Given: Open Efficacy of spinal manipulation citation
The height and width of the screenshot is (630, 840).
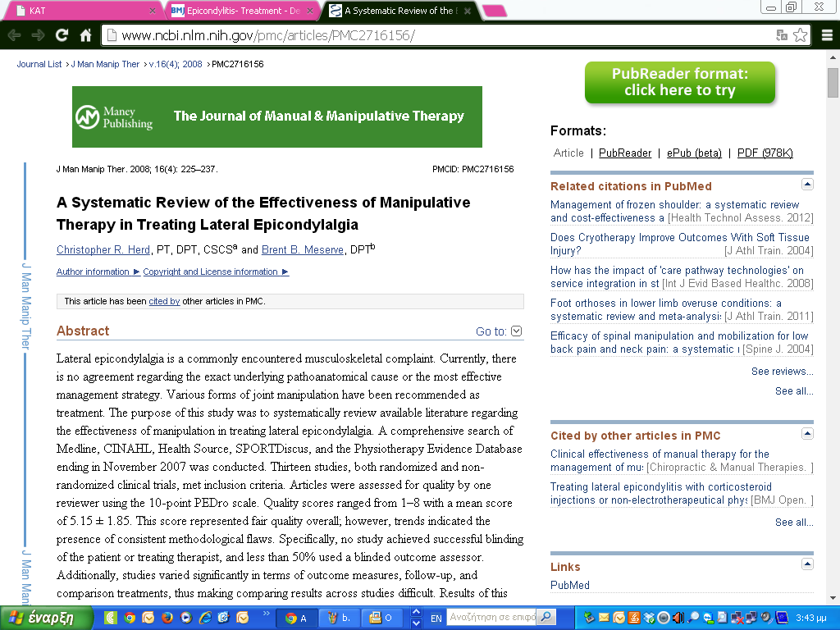Looking at the screenshot, I should (679, 342).
